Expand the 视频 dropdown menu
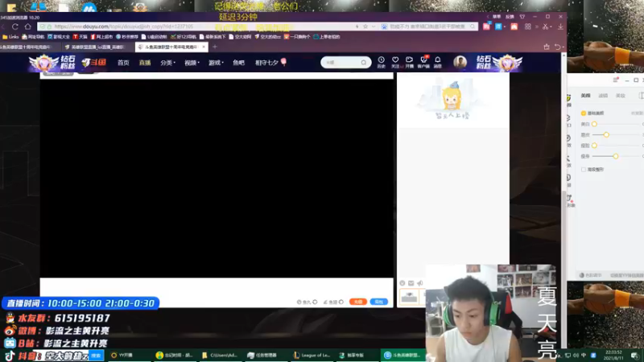Screen dimensions: 644x362 [x=192, y=63]
